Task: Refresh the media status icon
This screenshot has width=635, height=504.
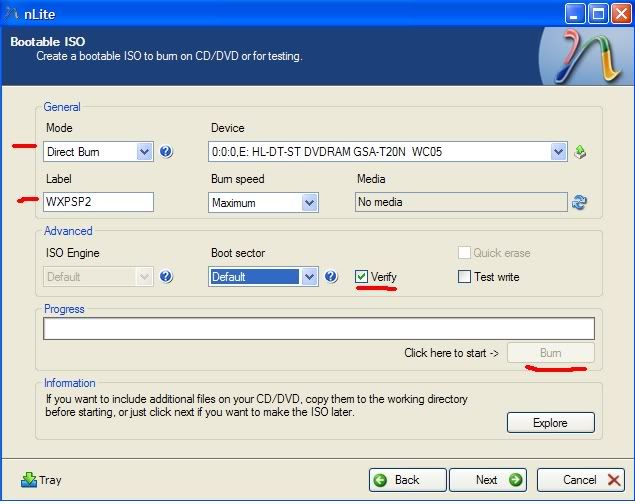Action: tap(580, 202)
